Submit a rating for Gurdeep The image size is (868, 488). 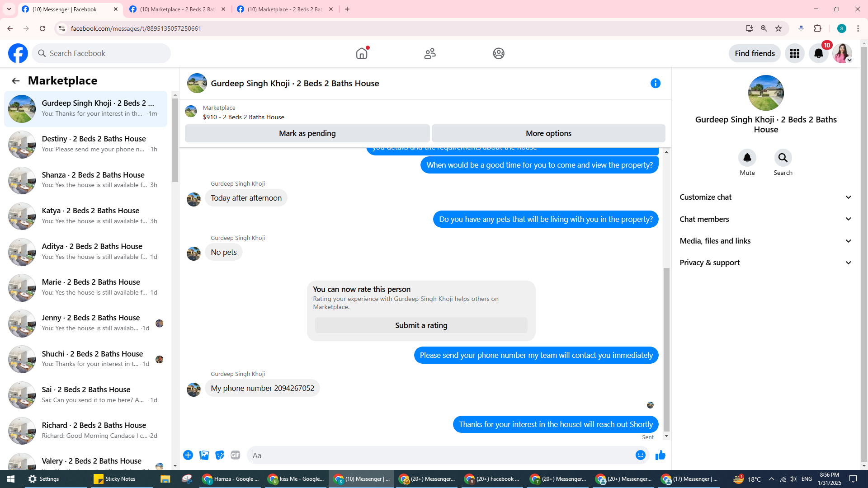[x=421, y=325]
